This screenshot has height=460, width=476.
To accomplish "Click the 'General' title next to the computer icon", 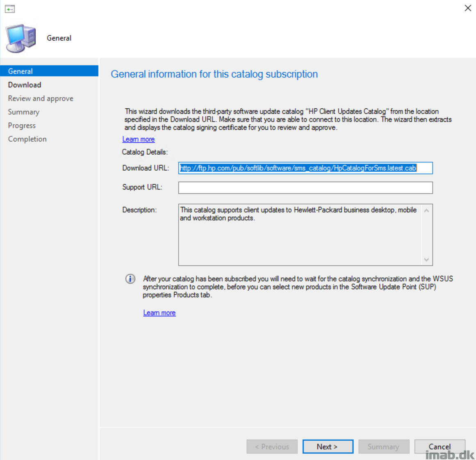I will point(59,38).
